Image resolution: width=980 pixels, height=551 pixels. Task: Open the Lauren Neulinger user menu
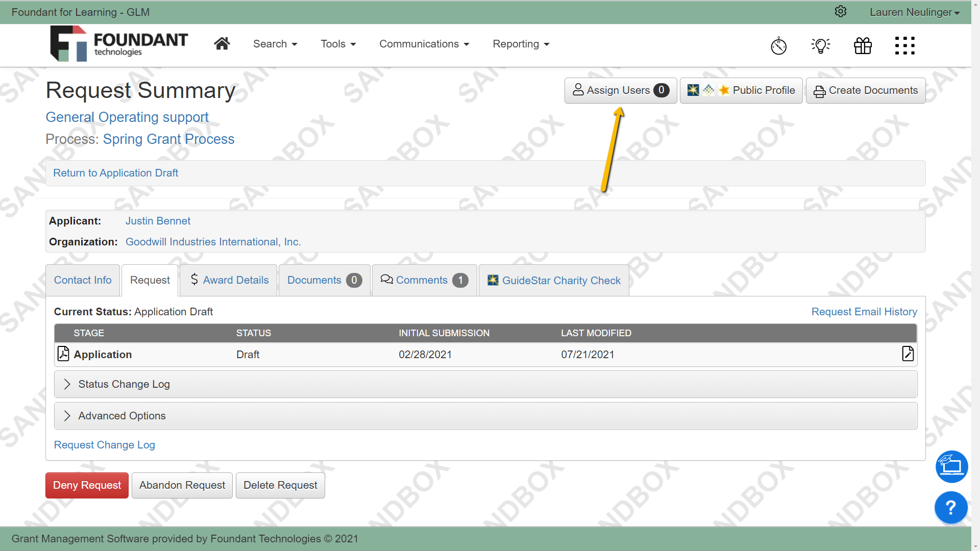pos(915,12)
